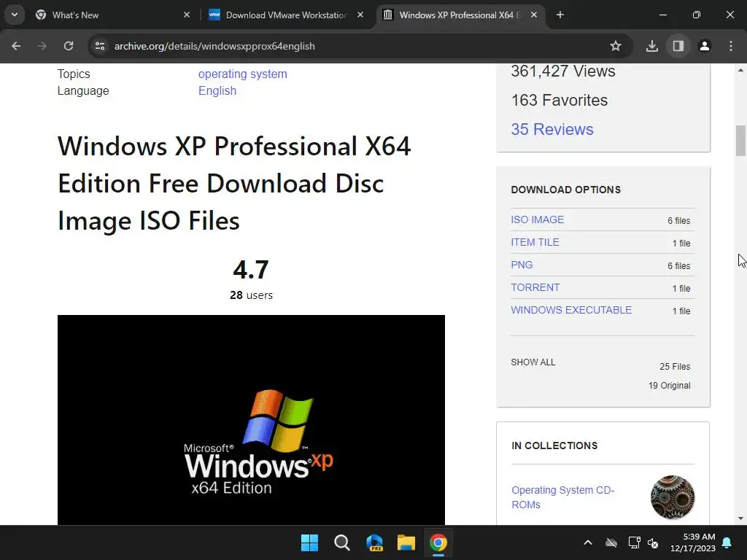This screenshot has height=560, width=747.
Task: Click the browser back arrow
Action: [x=16, y=46]
